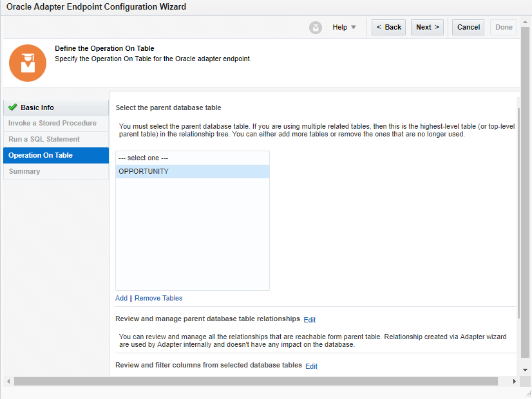Viewport: 532px width, 399px height.
Task: Select OPPORTUNITY as the parent table
Action: click(192, 171)
